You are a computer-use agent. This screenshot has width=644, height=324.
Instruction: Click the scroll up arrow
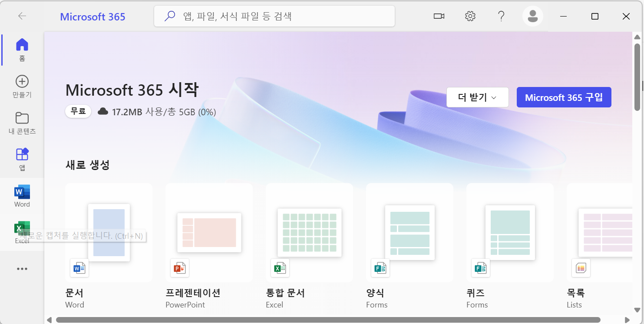[637, 37]
